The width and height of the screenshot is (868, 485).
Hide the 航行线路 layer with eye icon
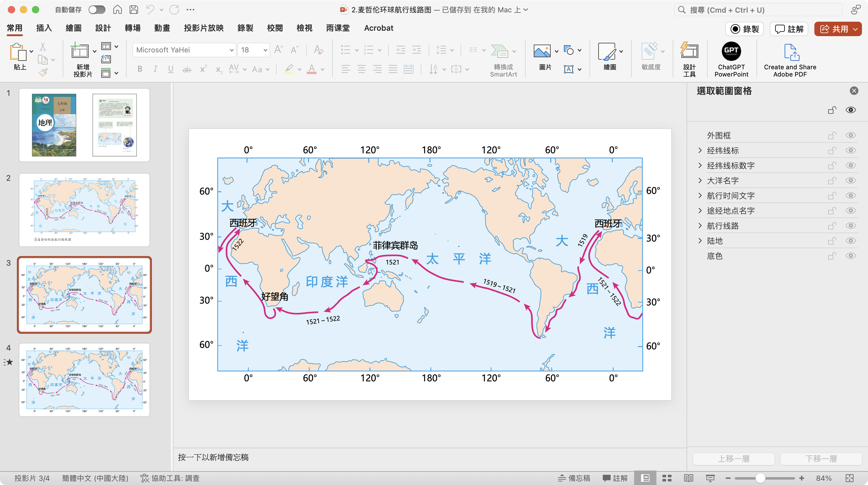(851, 226)
